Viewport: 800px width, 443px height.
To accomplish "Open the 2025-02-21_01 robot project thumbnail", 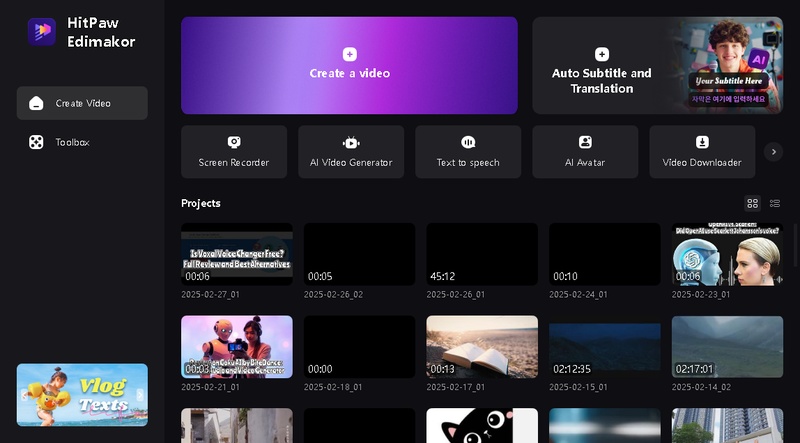I will coord(237,347).
